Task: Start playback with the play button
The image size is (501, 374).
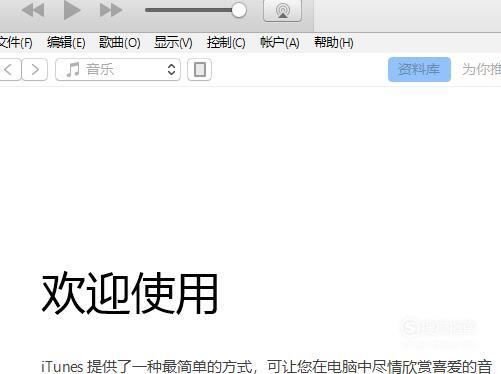Action: 72,10
